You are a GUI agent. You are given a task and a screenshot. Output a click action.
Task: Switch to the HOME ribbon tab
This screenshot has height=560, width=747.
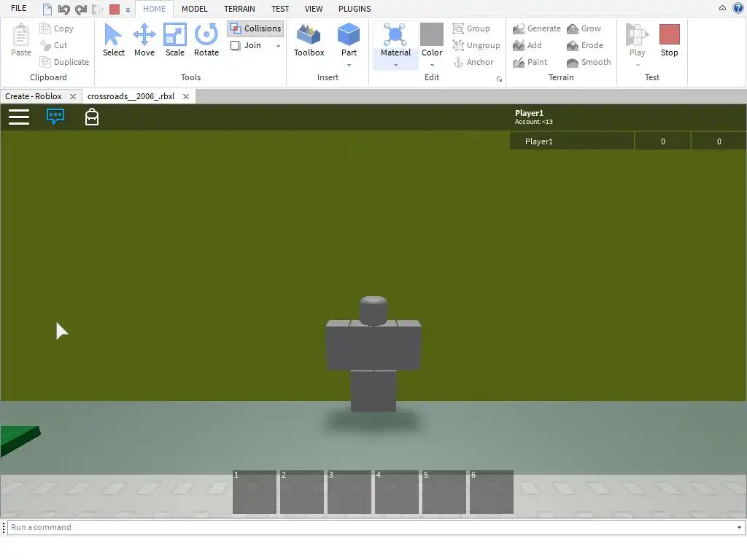155,9
